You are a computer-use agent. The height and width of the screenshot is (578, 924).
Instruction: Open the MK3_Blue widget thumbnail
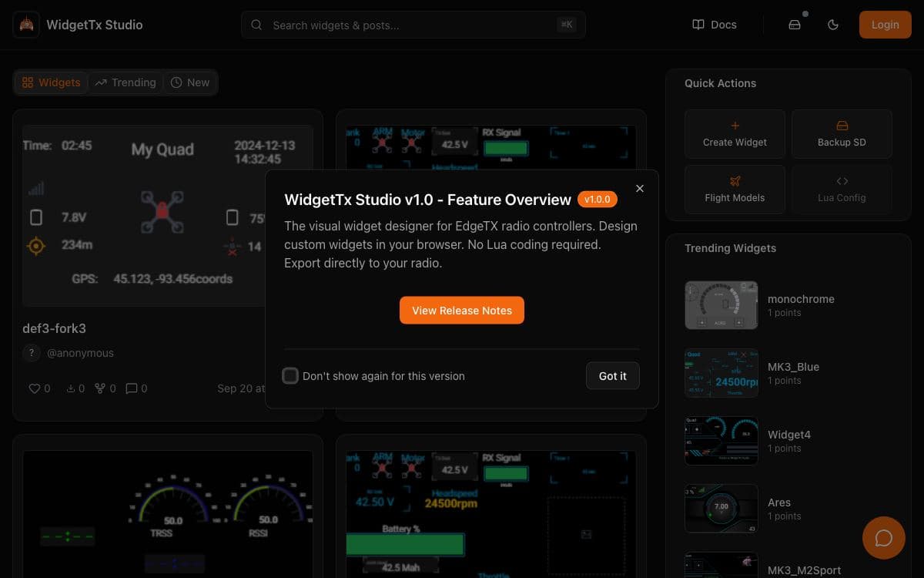click(x=721, y=373)
